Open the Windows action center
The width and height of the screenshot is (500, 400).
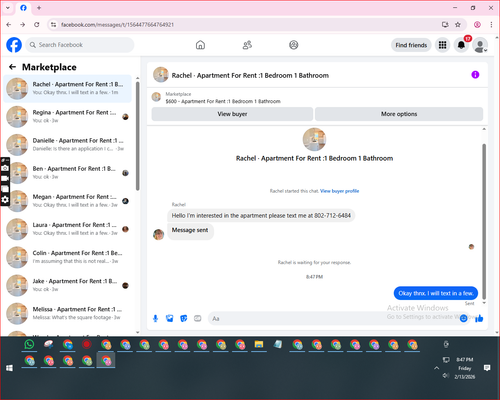487,368
